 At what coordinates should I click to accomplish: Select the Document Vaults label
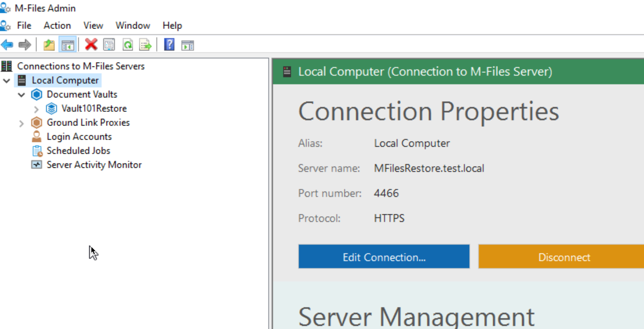pyautogui.click(x=82, y=94)
